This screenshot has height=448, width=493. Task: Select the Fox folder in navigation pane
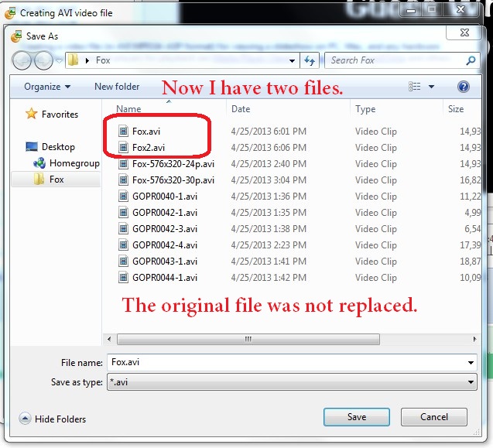(x=56, y=180)
